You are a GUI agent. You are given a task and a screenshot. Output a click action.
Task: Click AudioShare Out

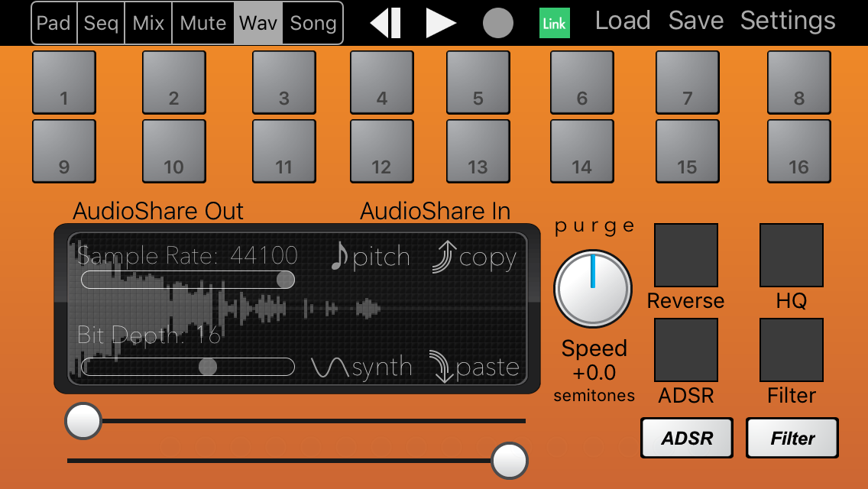coord(158,211)
